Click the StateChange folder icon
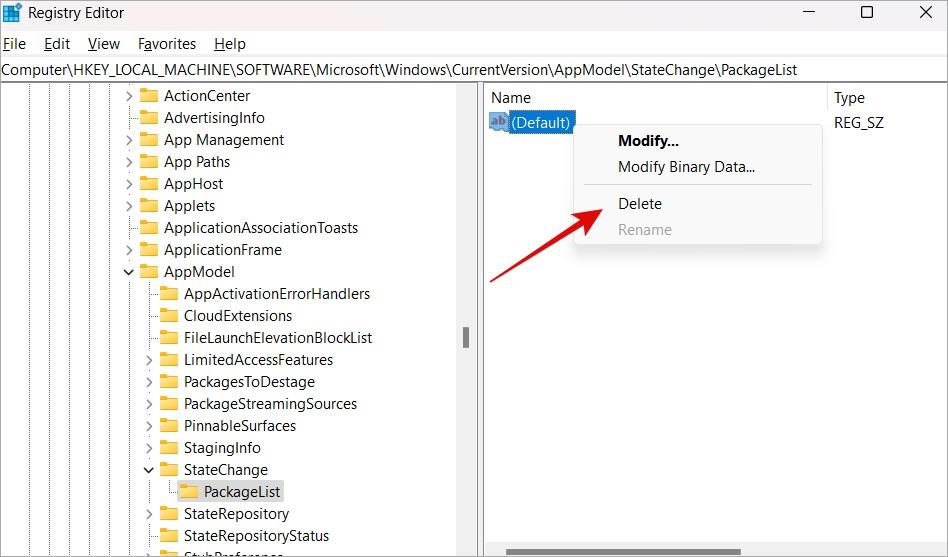Screen dimensions: 948x557 [x=169, y=469]
